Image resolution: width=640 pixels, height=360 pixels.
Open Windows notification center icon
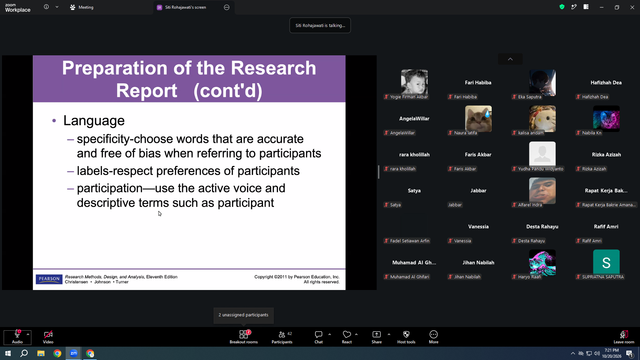[x=630, y=353]
